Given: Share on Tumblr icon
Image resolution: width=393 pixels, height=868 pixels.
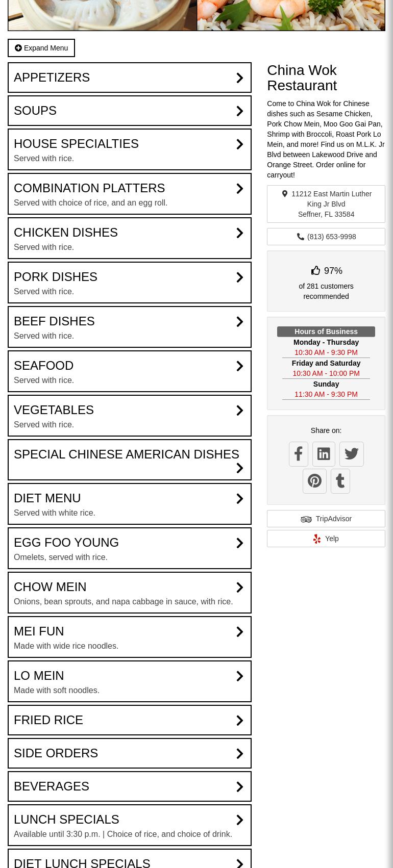Looking at the screenshot, I should click(x=340, y=481).
